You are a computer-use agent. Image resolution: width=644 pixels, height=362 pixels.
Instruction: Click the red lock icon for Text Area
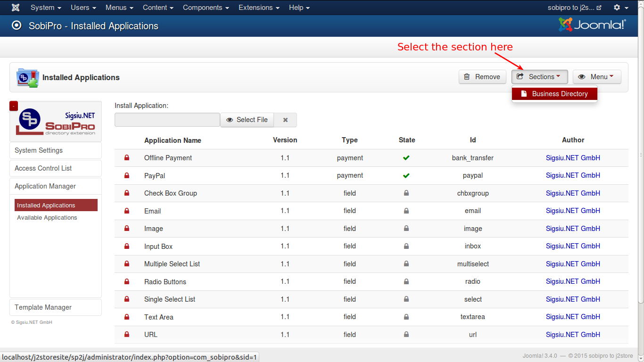[126, 317]
